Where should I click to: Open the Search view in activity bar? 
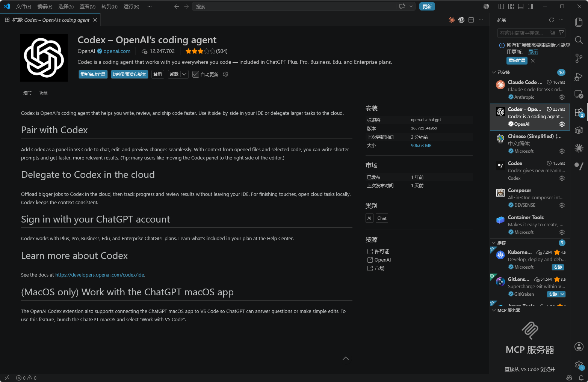(x=579, y=40)
